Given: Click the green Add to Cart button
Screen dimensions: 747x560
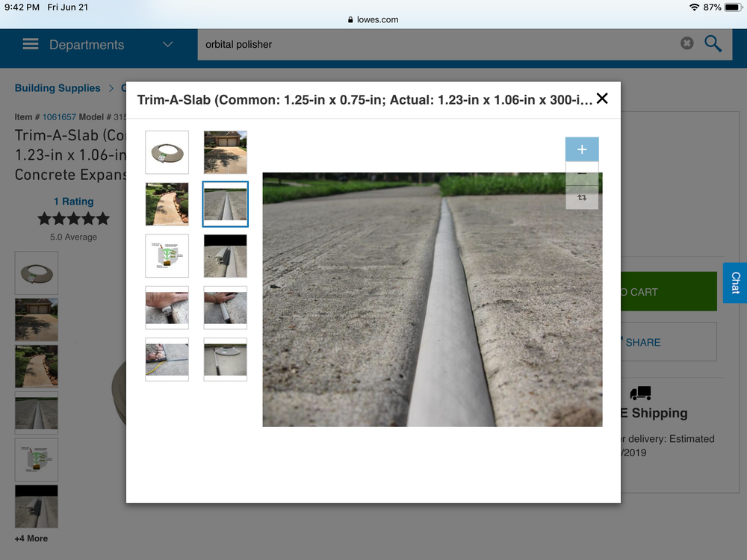Looking at the screenshot, I should coord(669,291).
